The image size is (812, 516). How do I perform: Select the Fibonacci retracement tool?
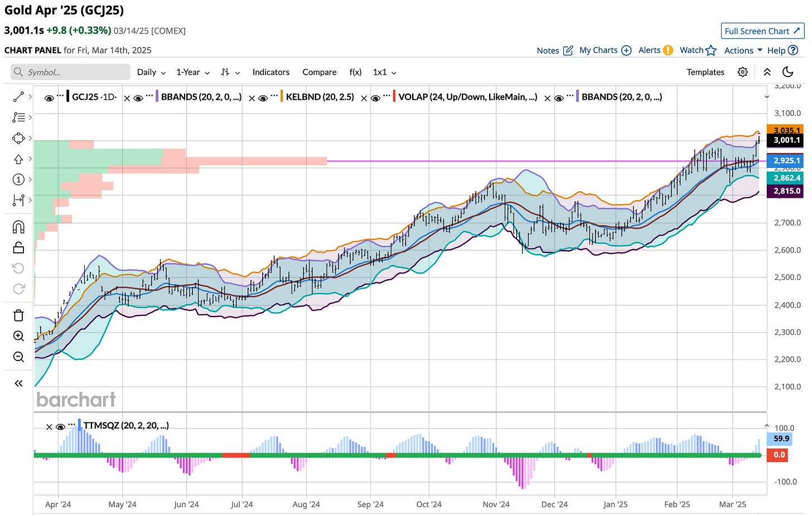[18, 117]
